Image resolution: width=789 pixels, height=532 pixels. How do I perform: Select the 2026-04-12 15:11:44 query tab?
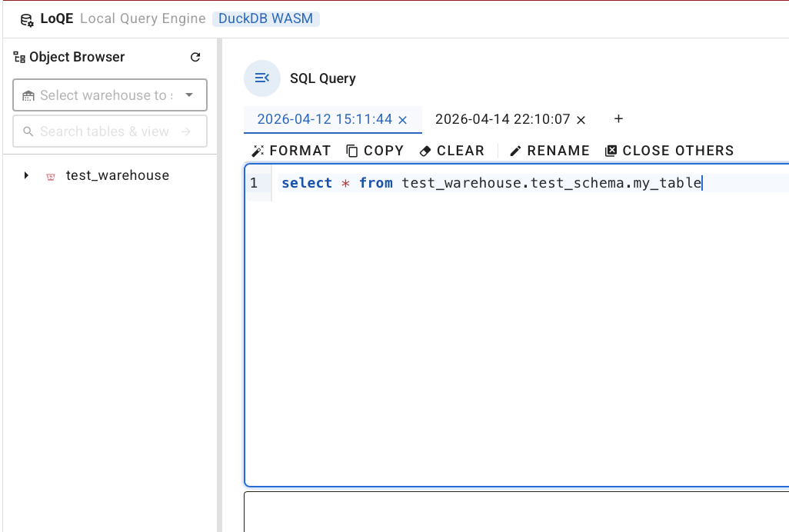click(x=325, y=119)
